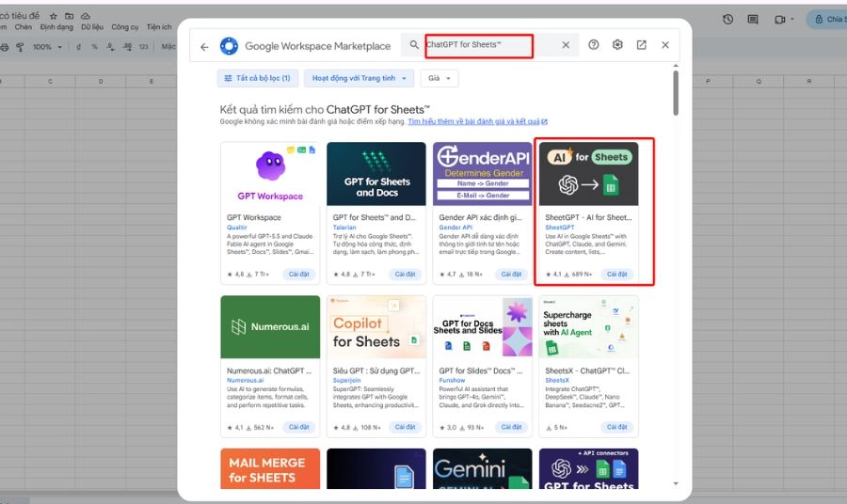The image size is (847, 504).
Task: Click the video meeting camera icon
Action: [779, 20]
